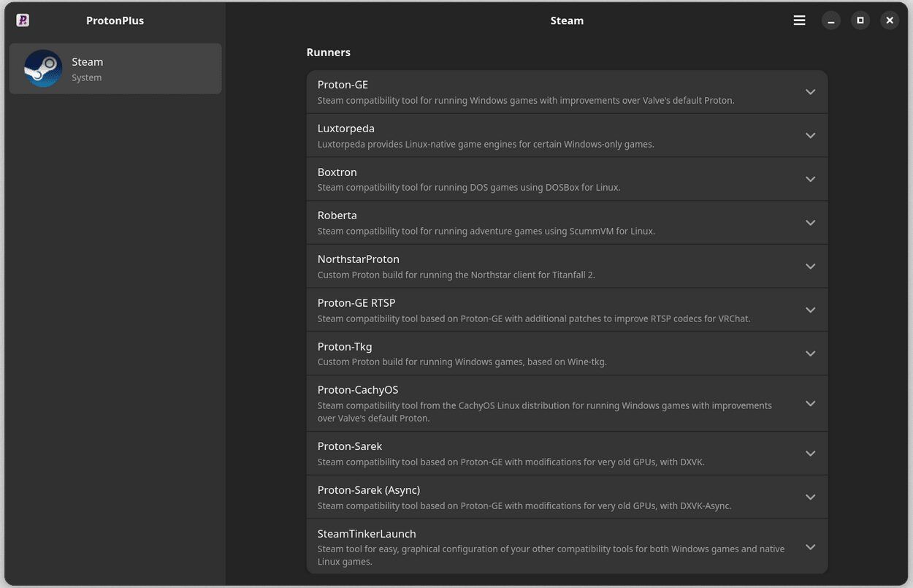Open the hamburger main menu
This screenshot has height=588, width=913.
799,20
